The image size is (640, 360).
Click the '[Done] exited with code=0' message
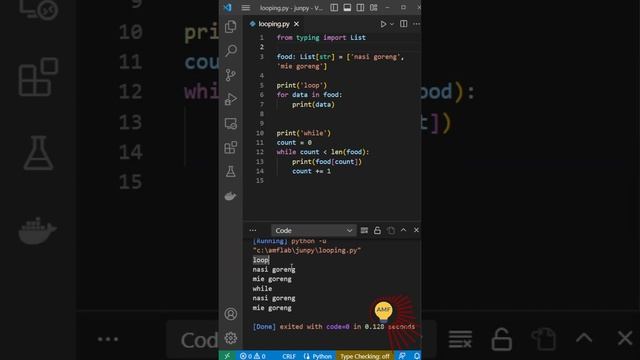(333, 327)
